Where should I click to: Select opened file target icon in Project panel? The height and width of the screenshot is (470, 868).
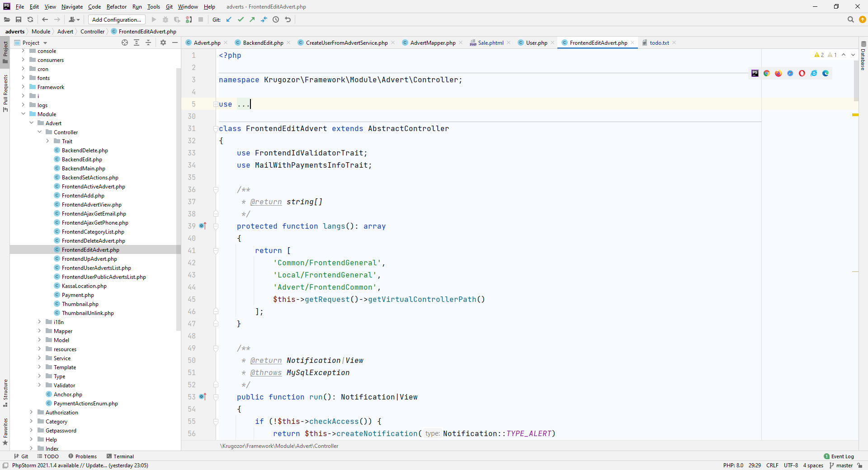point(125,42)
